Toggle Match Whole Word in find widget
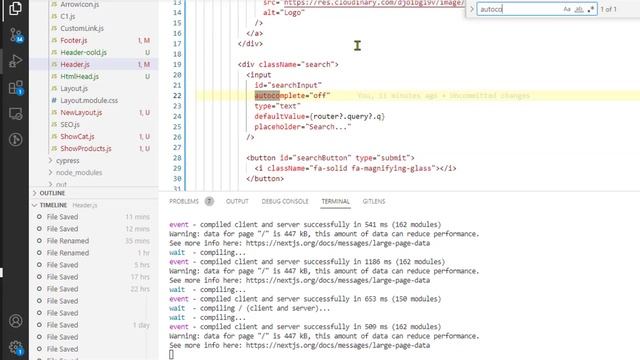The height and width of the screenshot is (360, 640). coord(579,9)
